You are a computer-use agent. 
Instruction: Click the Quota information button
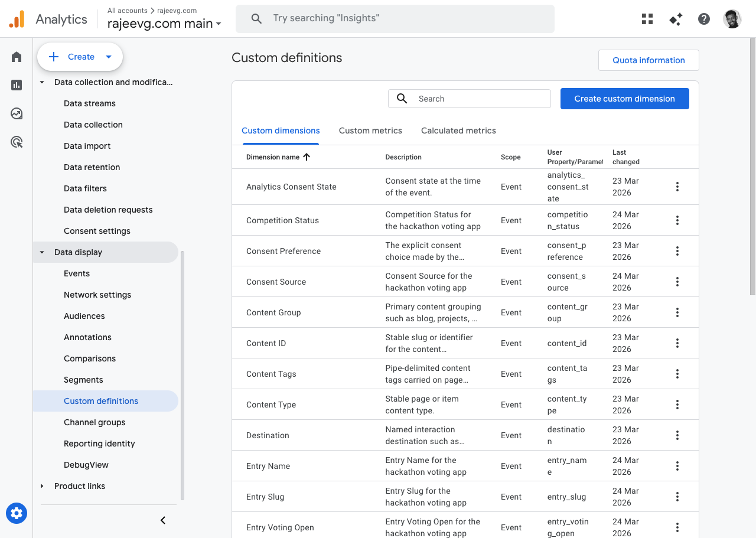click(x=649, y=60)
